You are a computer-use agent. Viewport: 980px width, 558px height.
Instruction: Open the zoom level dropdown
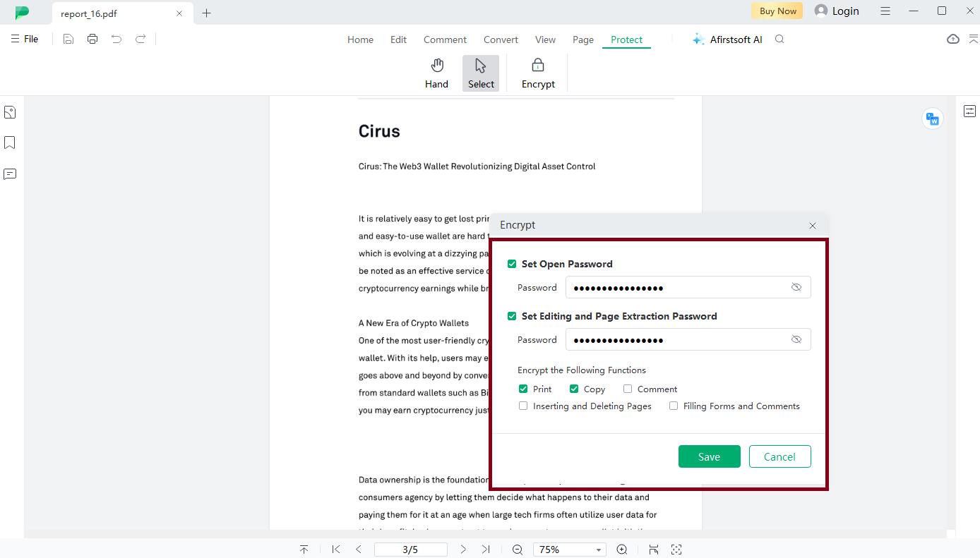coord(598,550)
